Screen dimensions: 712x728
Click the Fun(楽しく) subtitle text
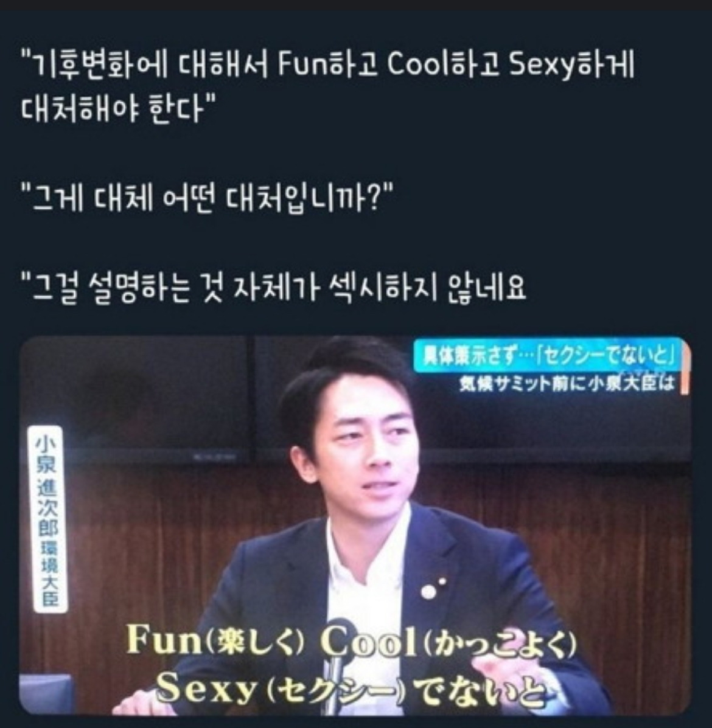click(215, 641)
